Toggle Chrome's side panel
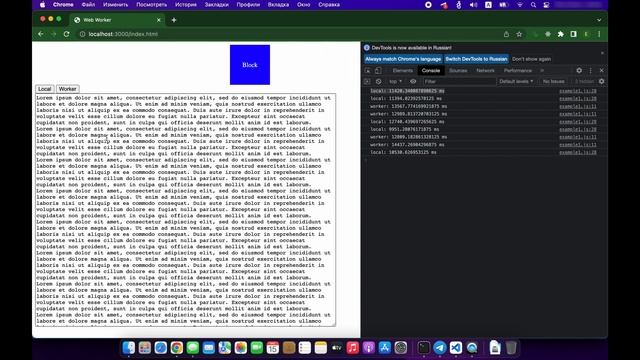The height and width of the screenshot is (360, 640). pos(573,34)
